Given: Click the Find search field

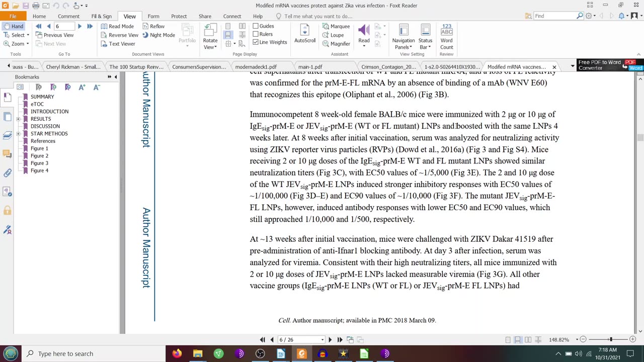Looking at the screenshot, I should click(x=555, y=16).
